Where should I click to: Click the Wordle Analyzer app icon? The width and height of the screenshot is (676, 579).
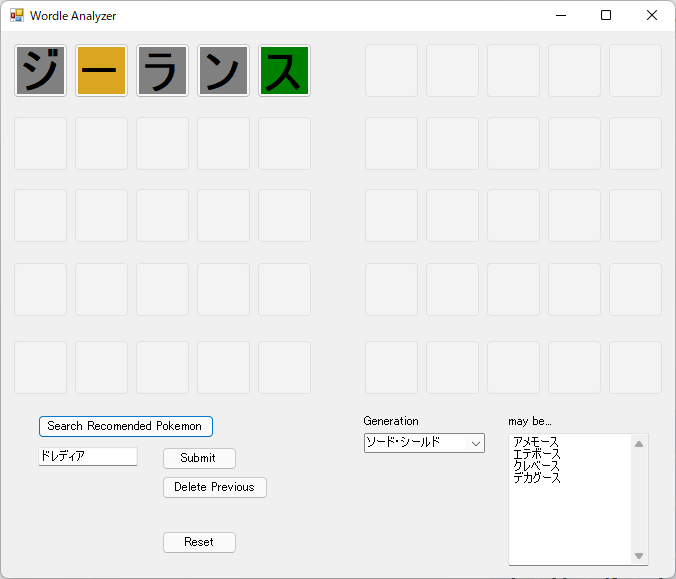tap(17, 16)
